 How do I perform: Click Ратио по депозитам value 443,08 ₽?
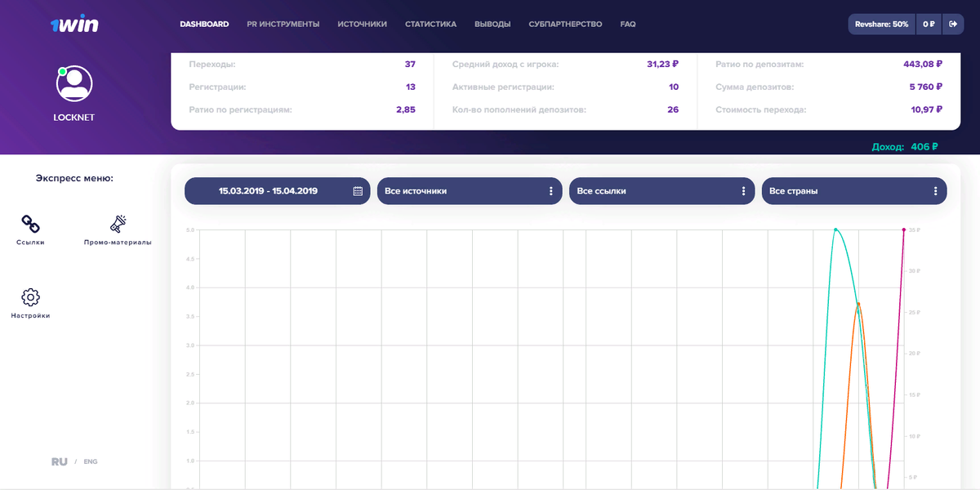click(x=923, y=64)
